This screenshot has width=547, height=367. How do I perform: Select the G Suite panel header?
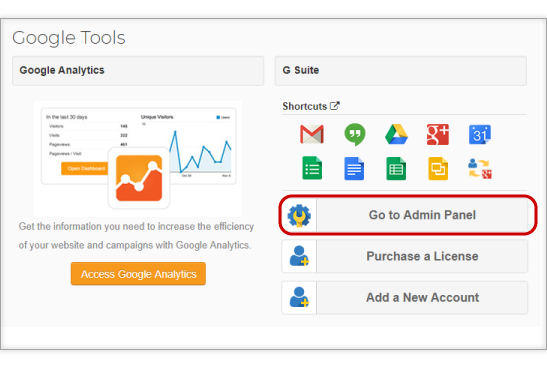coord(400,70)
